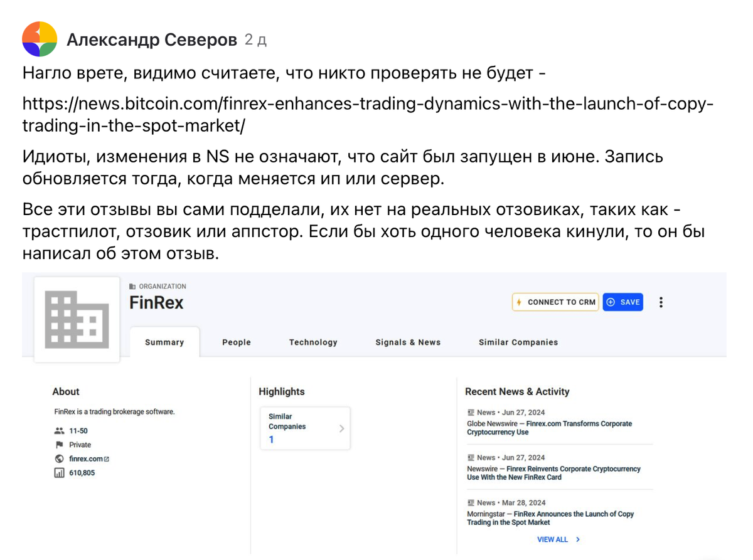This screenshot has height=560, width=753.
Task: Open the Technology tab
Action: [313, 342]
